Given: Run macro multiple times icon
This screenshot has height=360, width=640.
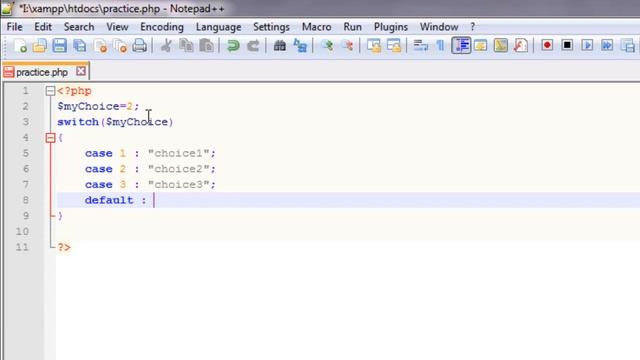Looking at the screenshot, I should pos(607,45).
